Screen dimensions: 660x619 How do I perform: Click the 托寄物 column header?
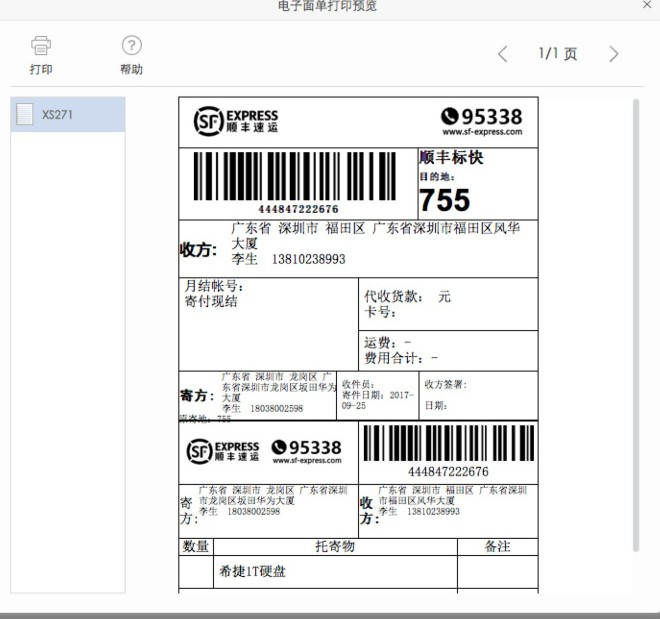(334, 547)
